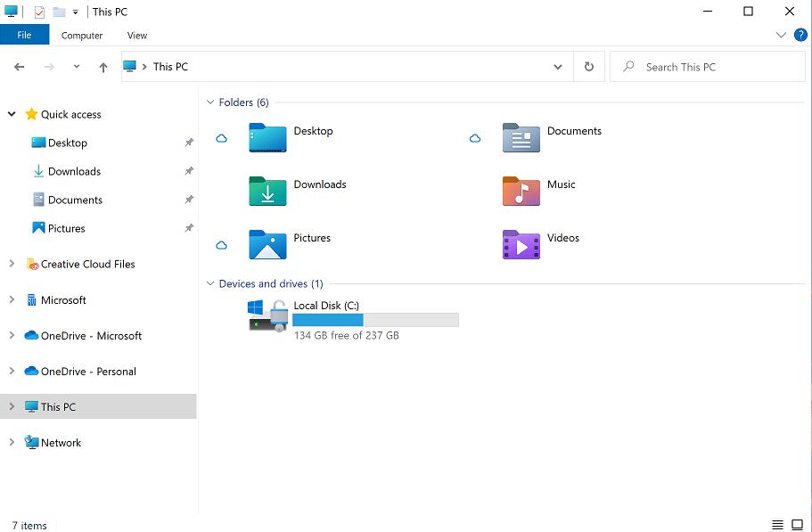Switch to details view in status bar

(777, 525)
